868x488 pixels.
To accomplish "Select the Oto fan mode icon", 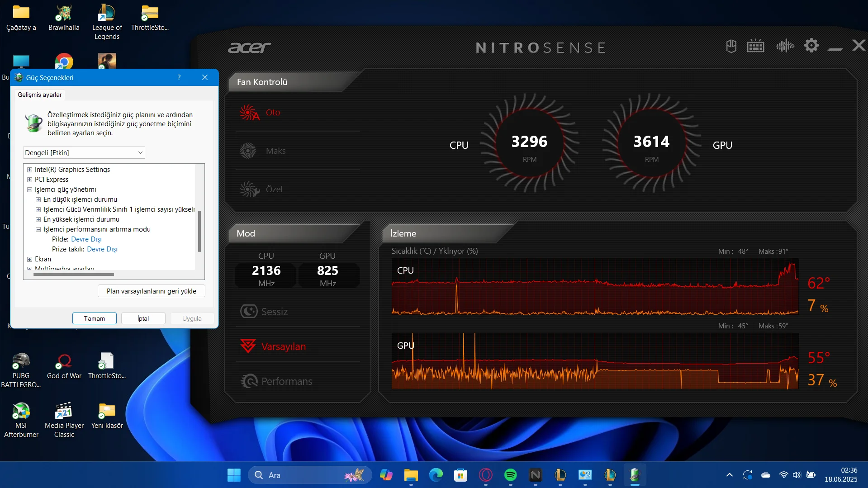I will 249,113.
